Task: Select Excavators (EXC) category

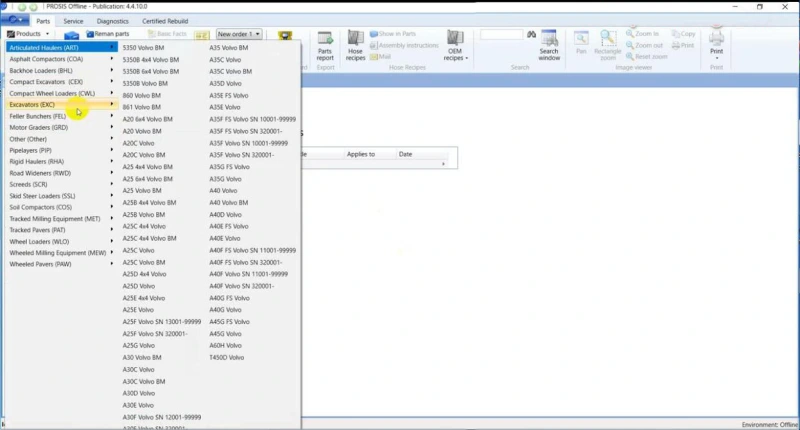Action: coord(62,105)
